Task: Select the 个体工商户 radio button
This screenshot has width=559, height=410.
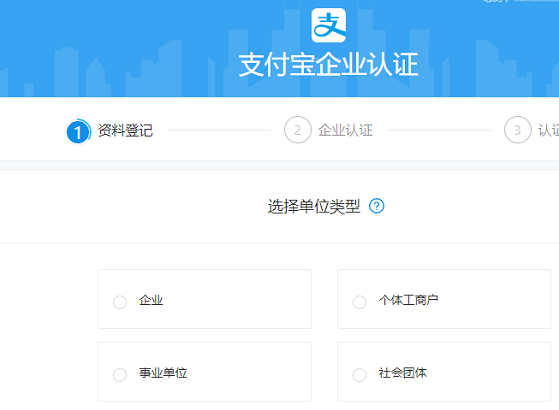Action: coord(359,302)
